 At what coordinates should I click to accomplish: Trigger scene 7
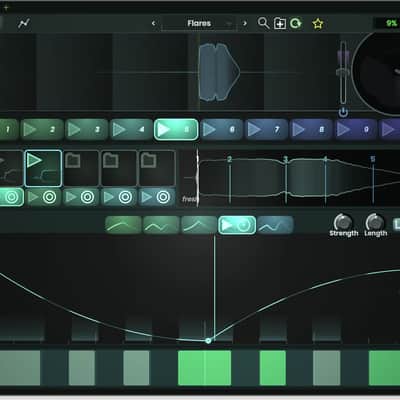pyautogui.click(x=266, y=129)
